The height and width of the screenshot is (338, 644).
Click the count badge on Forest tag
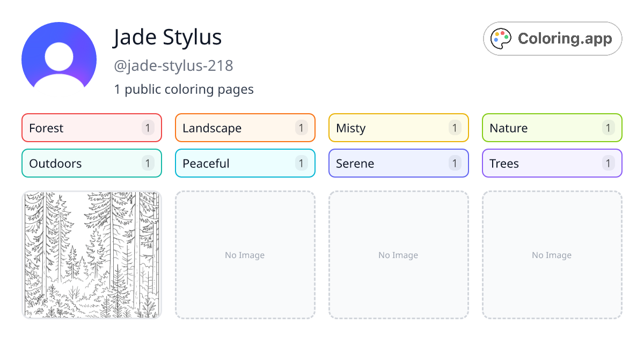coord(148,128)
